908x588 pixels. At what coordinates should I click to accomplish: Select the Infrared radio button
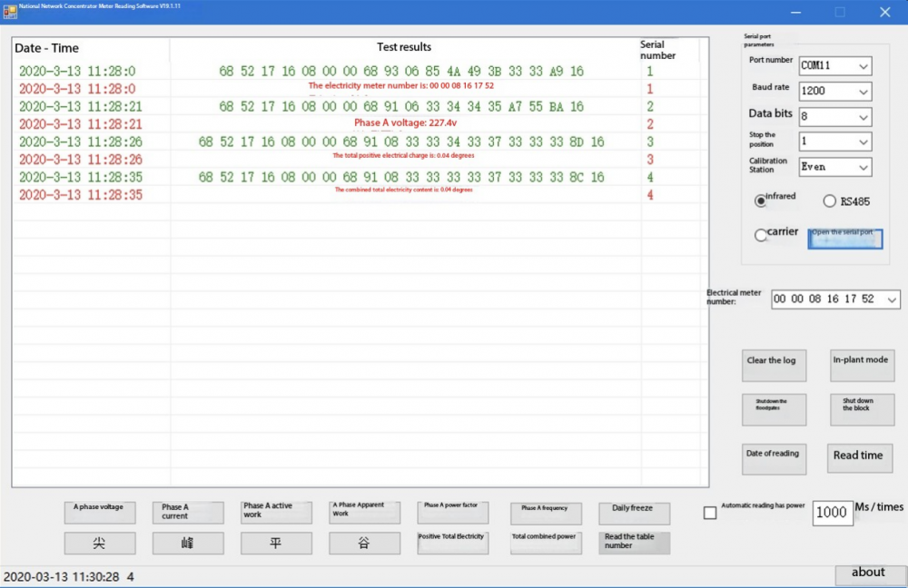(x=761, y=201)
